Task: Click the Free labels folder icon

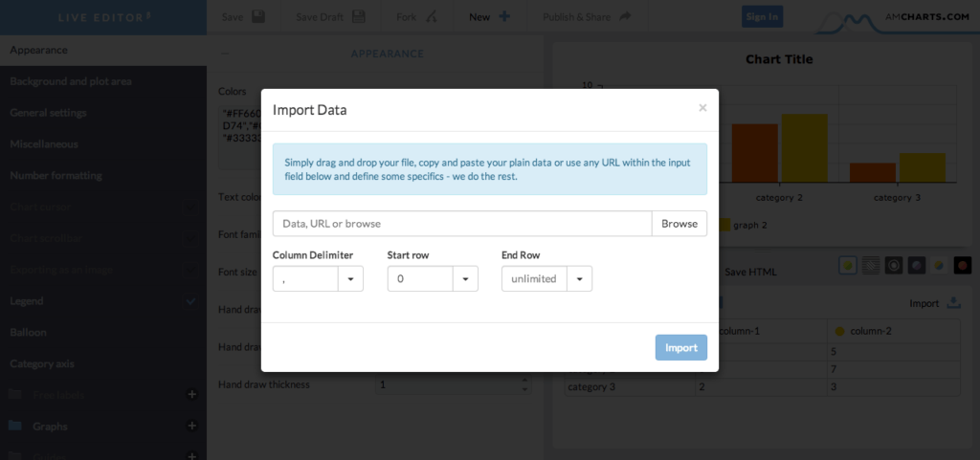Action: coord(15,394)
